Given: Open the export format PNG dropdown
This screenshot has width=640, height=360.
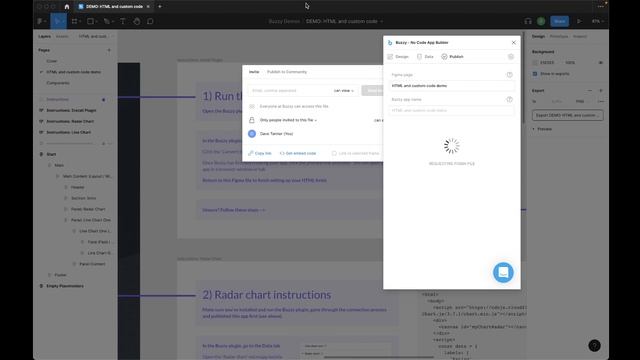Looking at the screenshot, I should [x=580, y=101].
